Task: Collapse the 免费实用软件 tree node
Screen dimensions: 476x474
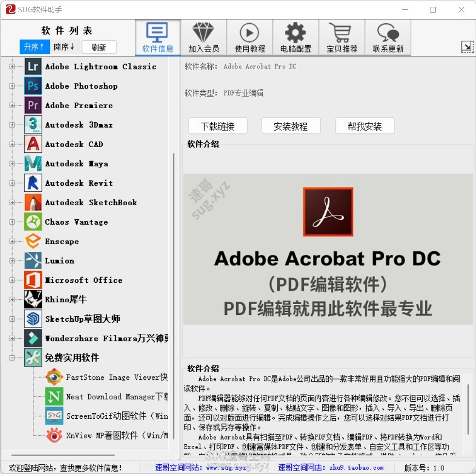Action: pyautogui.click(x=12, y=358)
